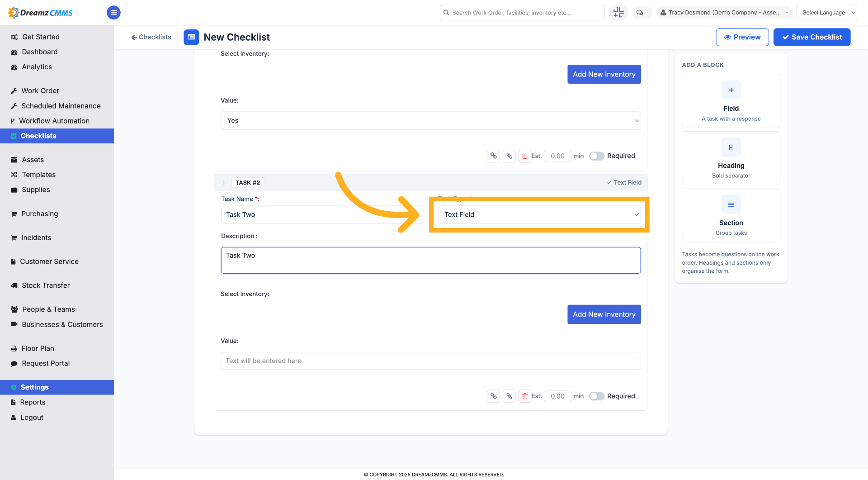Click Add New Inventory in Task #1
Image resolution: width=868 pixels, height=480 pixels.
(x=604, y=74)
